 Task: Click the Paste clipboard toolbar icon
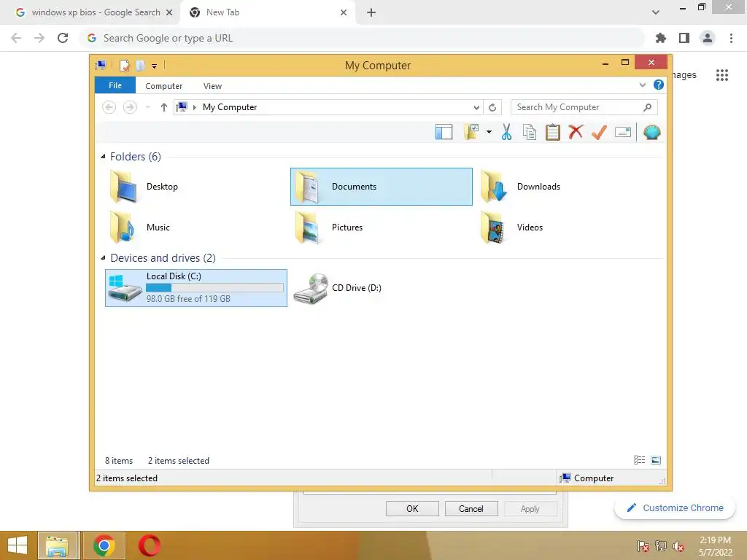(553, 132)
